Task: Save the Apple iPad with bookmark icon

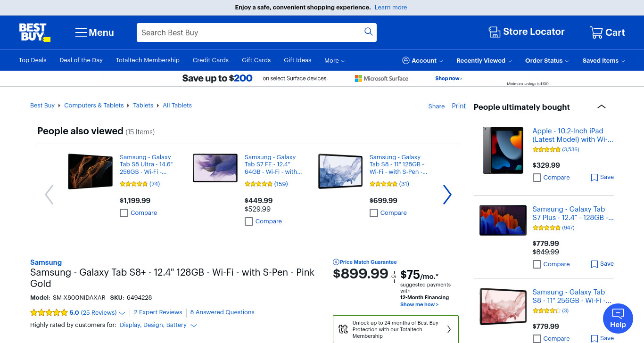Action: coord(594,178)
